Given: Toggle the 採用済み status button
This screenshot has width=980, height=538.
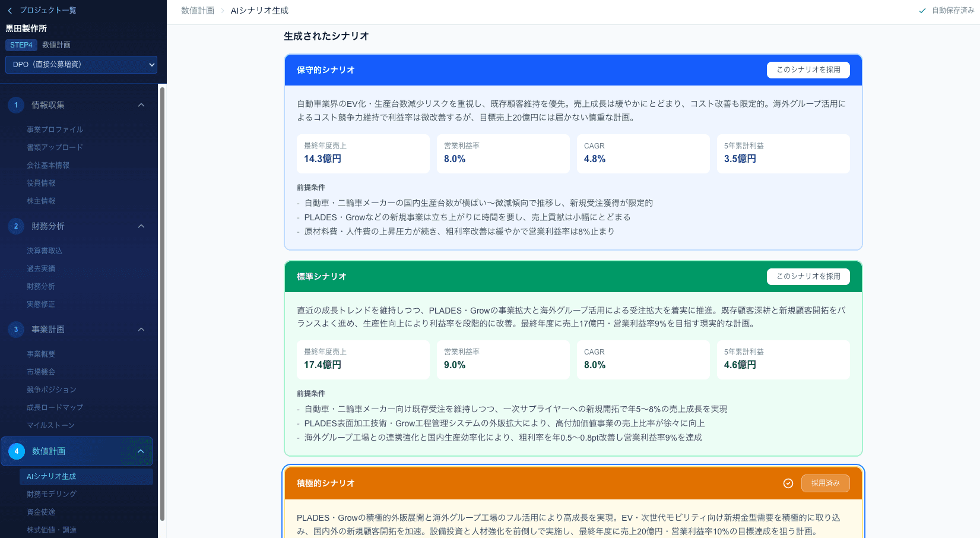Looking at the screenshot, I should (x=826, y=483).
